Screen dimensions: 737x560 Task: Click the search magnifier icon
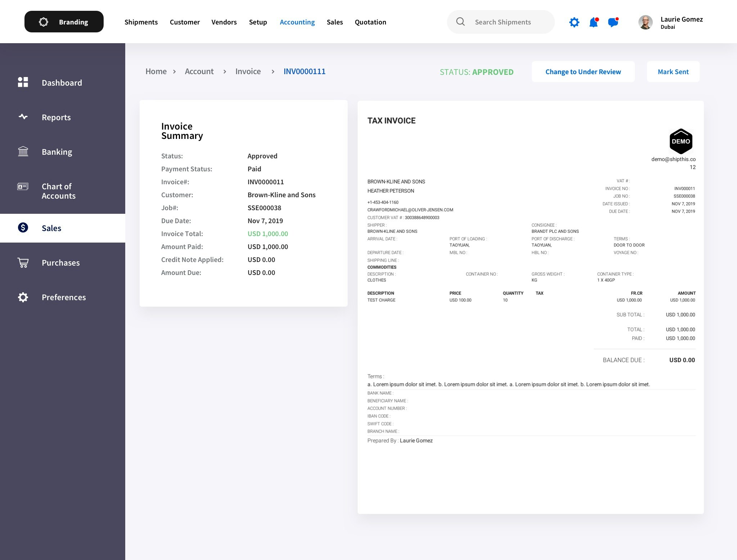pos(460,22)
